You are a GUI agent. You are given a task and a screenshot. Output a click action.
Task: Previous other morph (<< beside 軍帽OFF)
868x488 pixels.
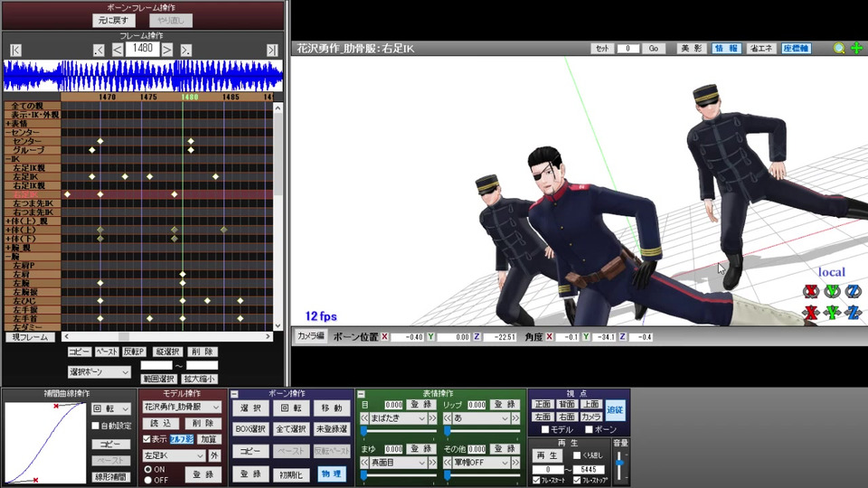point(448,462)
